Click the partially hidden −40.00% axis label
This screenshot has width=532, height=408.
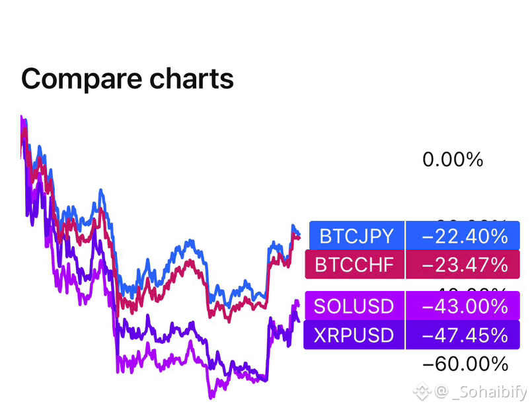click(x=471, y=290)
